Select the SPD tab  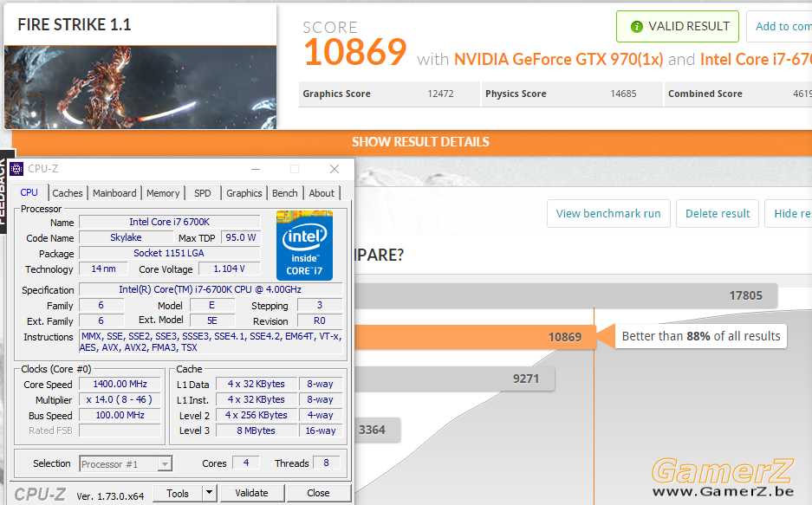coord(203,193)
